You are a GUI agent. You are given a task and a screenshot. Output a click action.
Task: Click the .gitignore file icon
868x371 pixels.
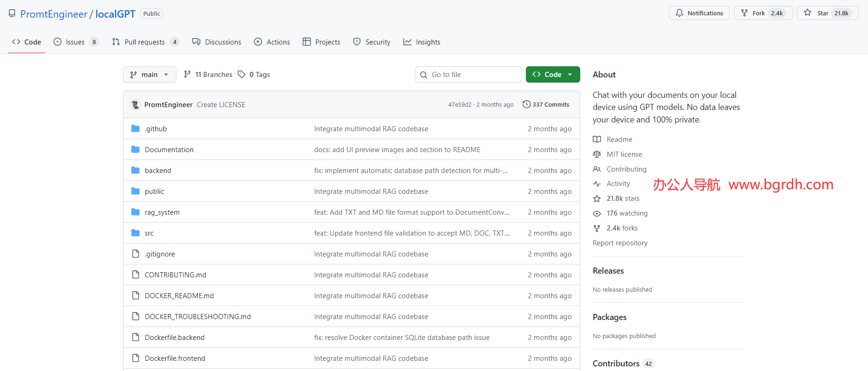pos(136,254)
